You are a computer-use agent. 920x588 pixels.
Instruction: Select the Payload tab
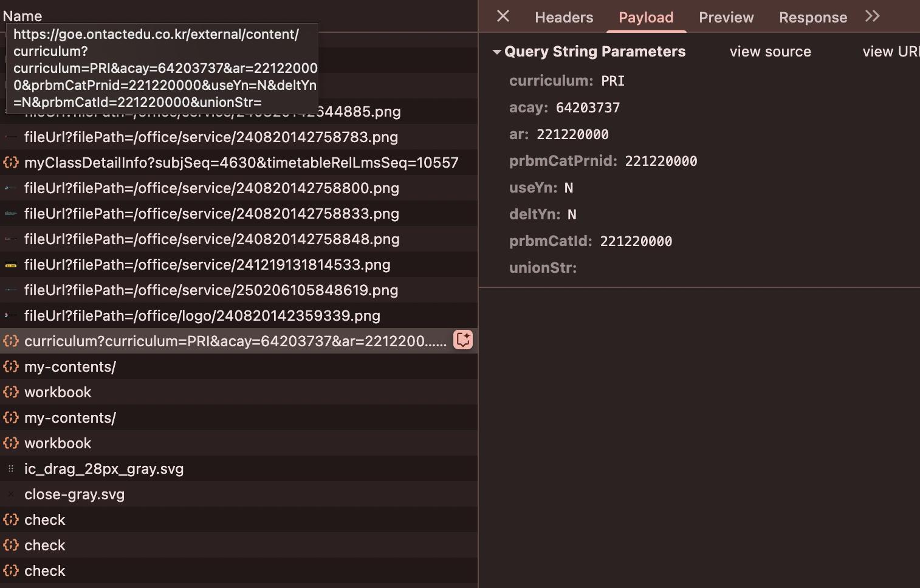(x=645, y=18)
